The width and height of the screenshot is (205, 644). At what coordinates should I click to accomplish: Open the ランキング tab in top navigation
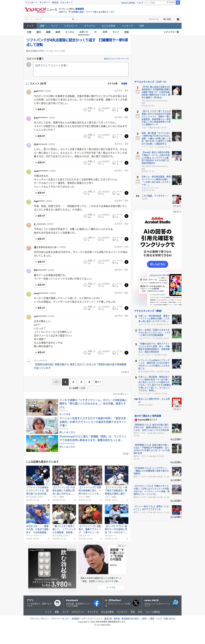click(x=127, y=26)
